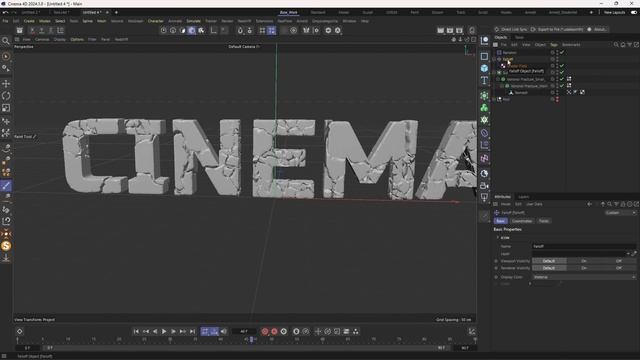
Task: Switch to the Takes tab
Action: pyautogui.click(x=519, y=37)
